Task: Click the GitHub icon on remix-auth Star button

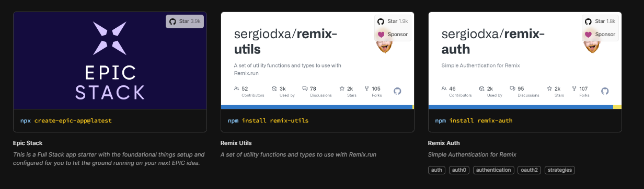Action: 588,21
